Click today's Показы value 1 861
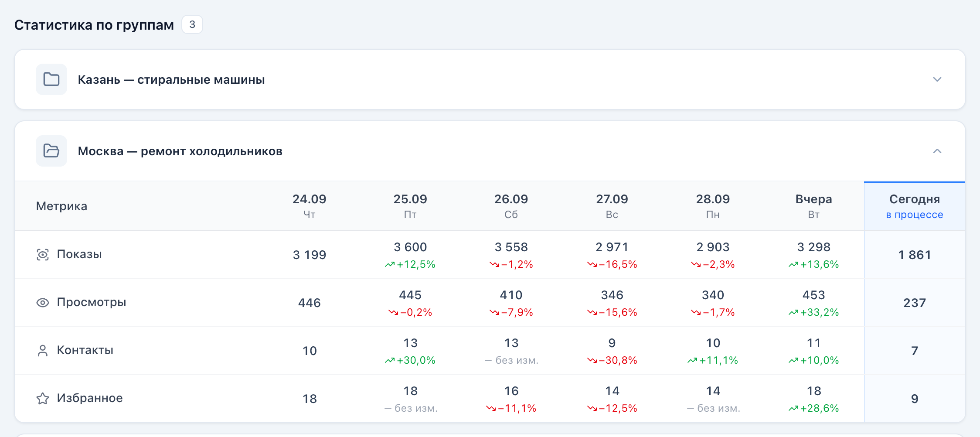Screen dimensions: 980x437 (915, 255)
